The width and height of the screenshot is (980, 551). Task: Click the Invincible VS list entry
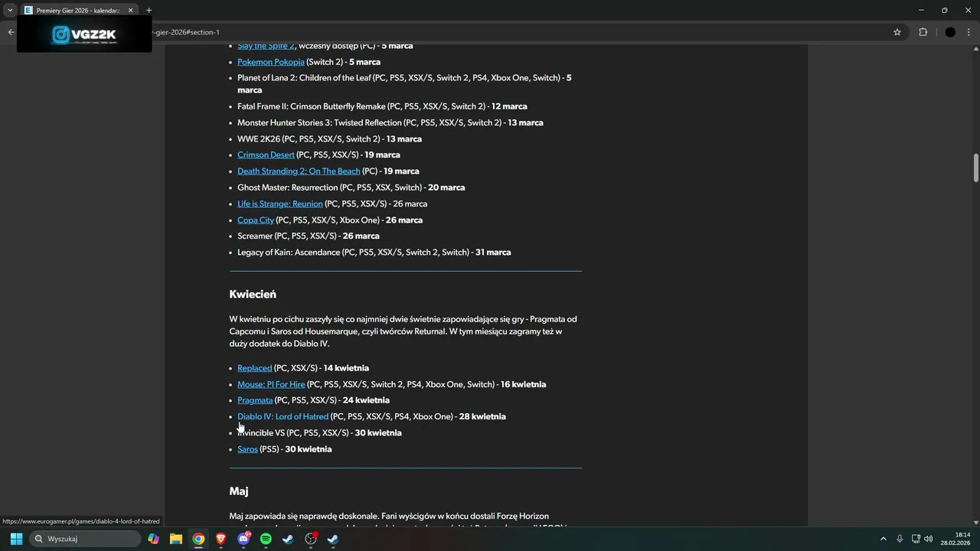(319, 433)
